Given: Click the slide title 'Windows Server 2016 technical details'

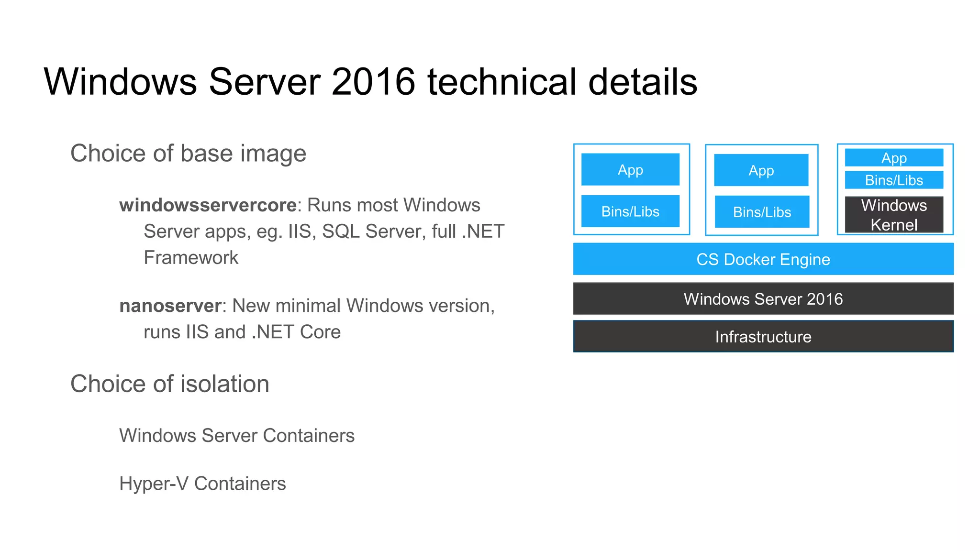Looking at the screenshot, I should (x=370, y=82).
